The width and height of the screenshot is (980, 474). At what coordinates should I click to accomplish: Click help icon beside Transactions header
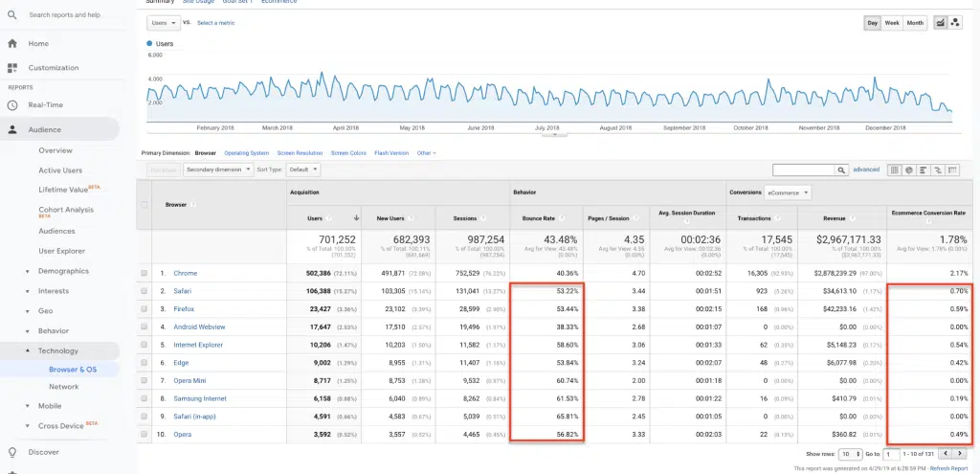776,218
